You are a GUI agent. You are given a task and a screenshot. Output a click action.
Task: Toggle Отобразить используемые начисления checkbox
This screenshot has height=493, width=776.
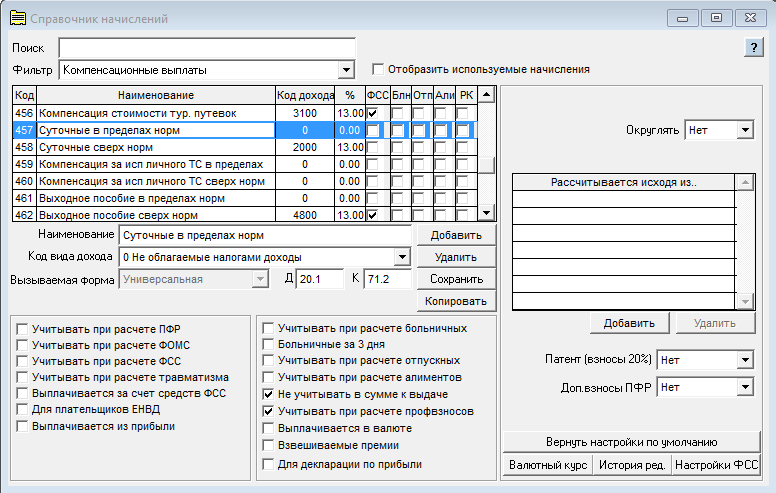378,69
